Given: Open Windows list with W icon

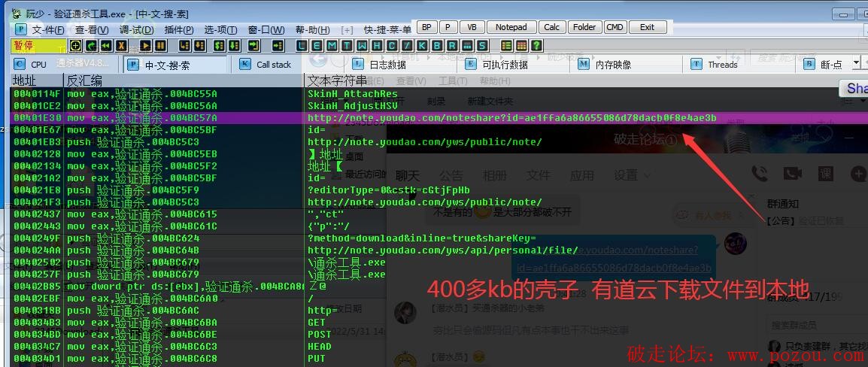Looking at the screenshot, I should 362,45.
